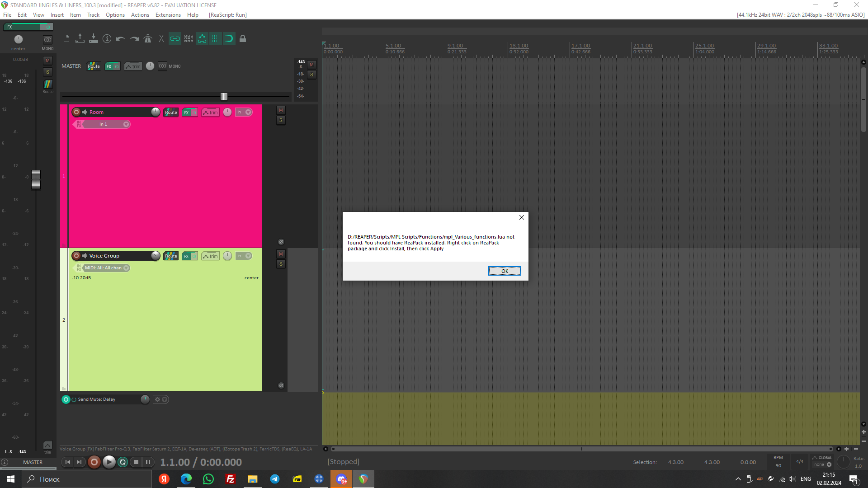
Task: Open project info icon in toolbar
Action: pos(107,39)
